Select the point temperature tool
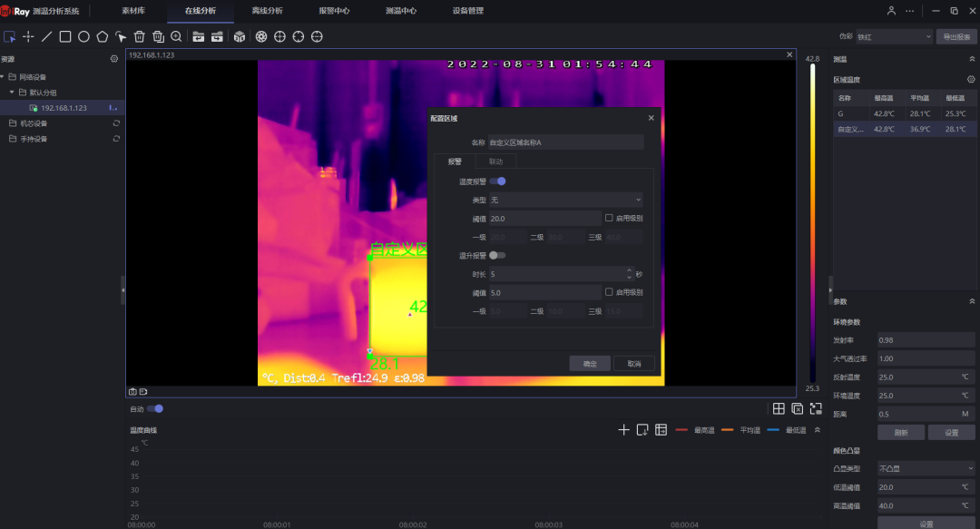This screenshot has height=529, width=980. click(x=29, y=36)
